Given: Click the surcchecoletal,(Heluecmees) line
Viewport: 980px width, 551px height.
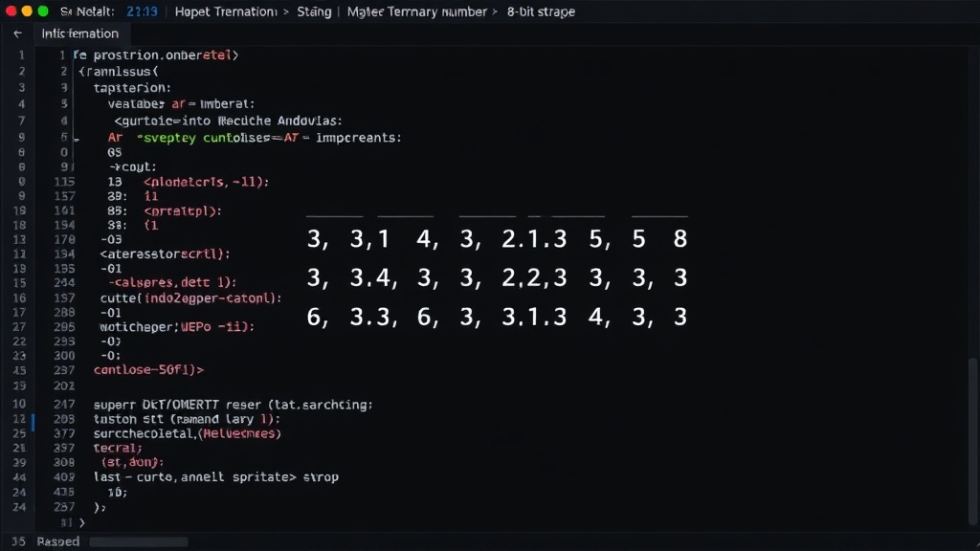Looking at the screenshot, I should point(188,433).
